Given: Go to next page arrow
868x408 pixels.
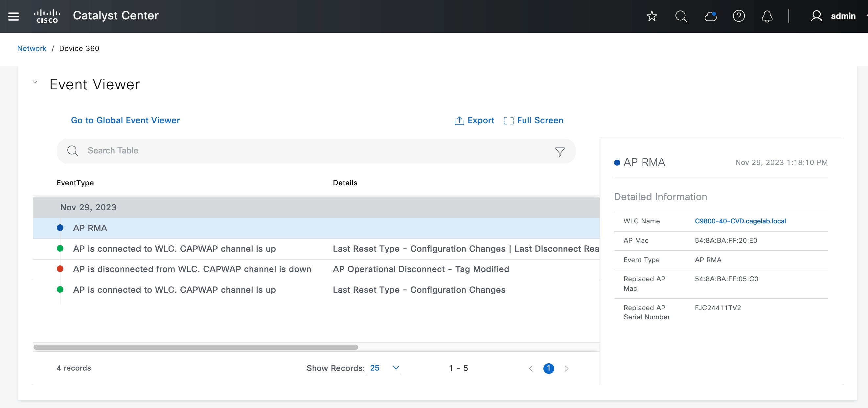Looking at the screenshot, I should tap(566, 368).
